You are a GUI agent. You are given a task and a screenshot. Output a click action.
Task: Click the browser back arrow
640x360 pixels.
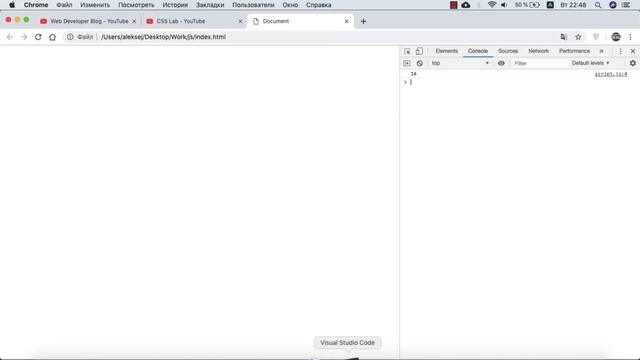click(x=10, y=37)
